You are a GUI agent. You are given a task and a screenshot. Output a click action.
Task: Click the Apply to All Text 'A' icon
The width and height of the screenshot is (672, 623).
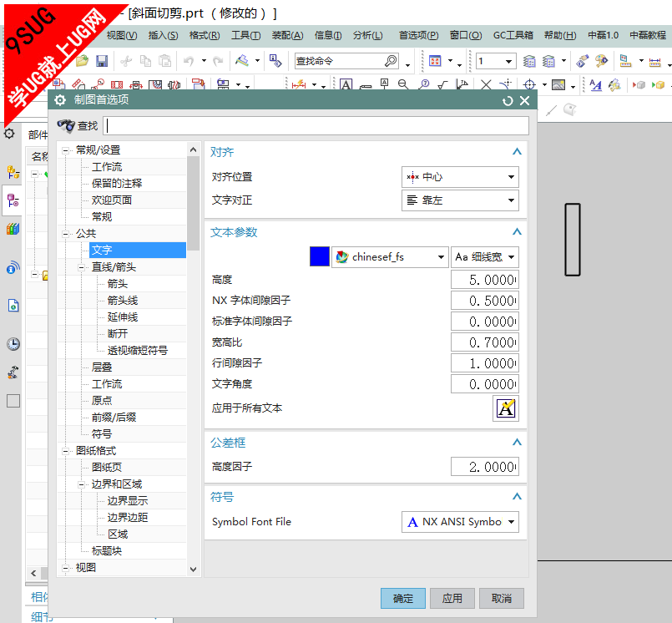click(x=506, y=408)
